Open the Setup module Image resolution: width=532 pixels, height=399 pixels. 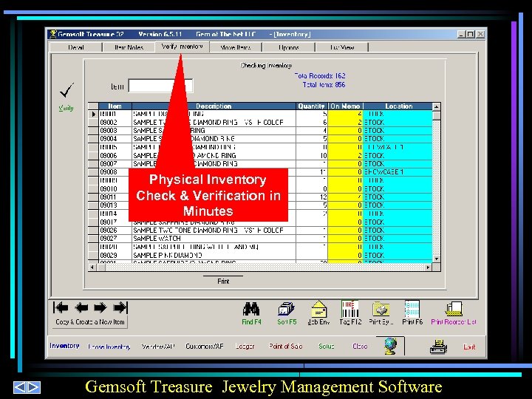pyautogui.click(x=327, y=347)
